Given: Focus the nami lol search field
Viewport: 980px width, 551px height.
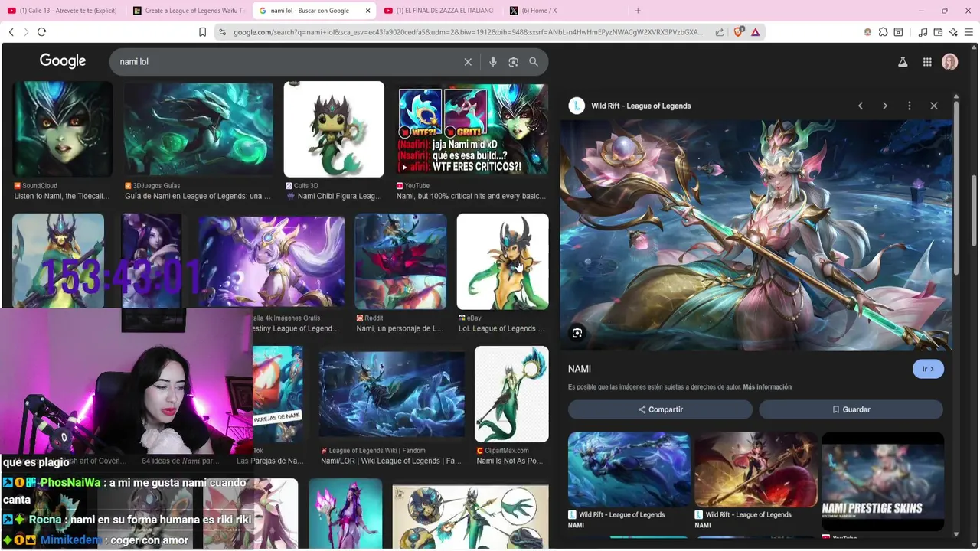Looking at the screenshot, I should pyautogui.click(x=287, y=62).
